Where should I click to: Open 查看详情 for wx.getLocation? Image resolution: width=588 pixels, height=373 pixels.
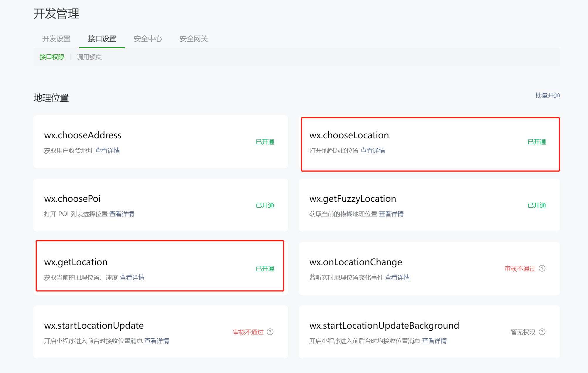point(132,278)
